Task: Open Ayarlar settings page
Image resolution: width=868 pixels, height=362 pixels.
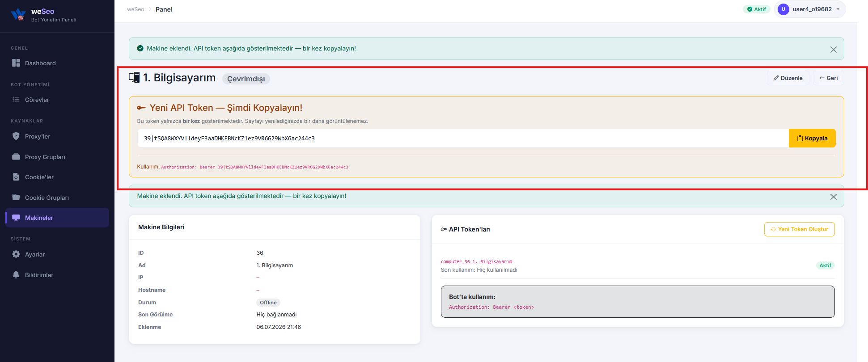Action: coord(57,254)
